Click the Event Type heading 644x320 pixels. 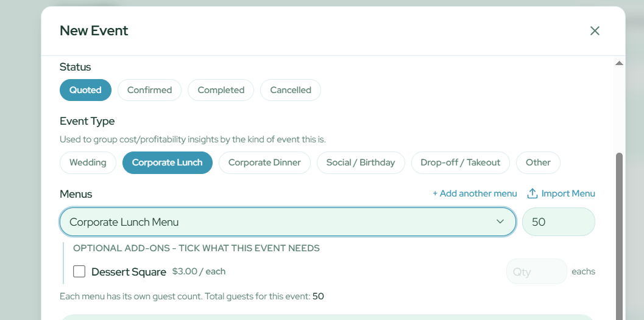click(x=87, y=121)
